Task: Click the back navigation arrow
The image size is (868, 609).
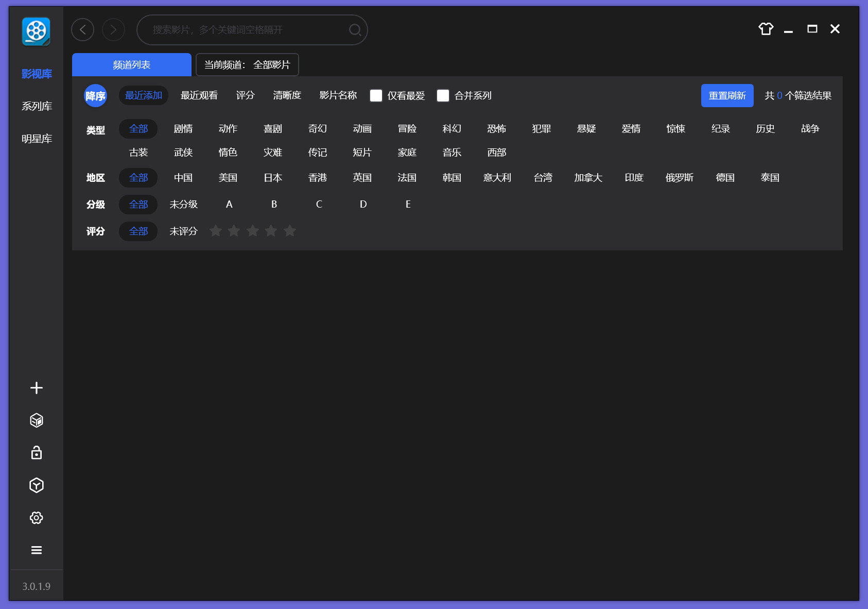Action: pyautogui.click(x=82, y=29)
